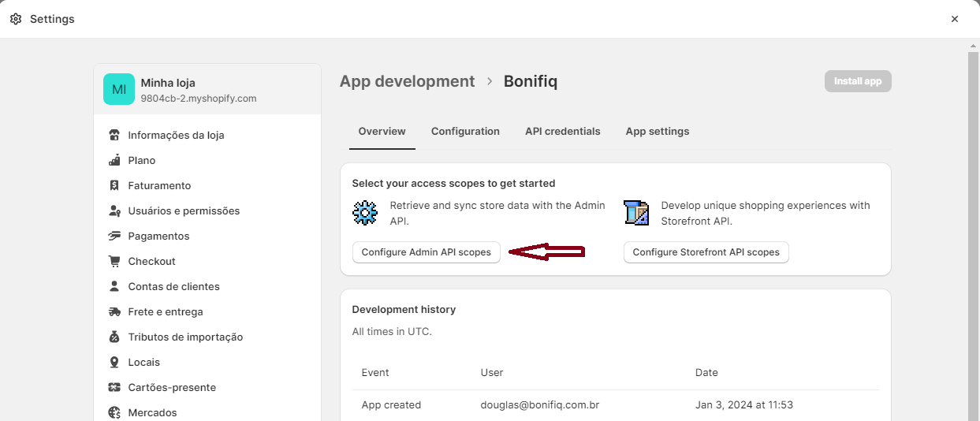Click the Faturamento billing icon
The width and height of the screenshot is (980, 421).
(114, 185)
